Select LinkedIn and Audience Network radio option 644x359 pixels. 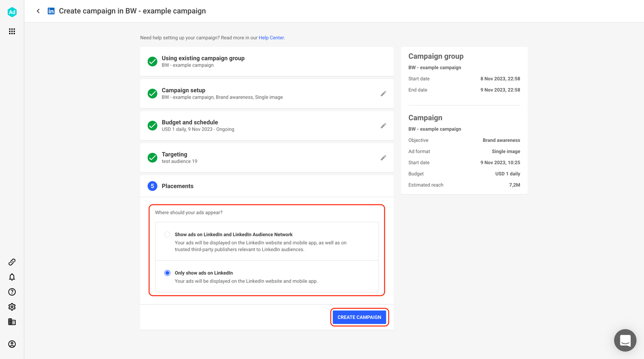tap(168, 235)
